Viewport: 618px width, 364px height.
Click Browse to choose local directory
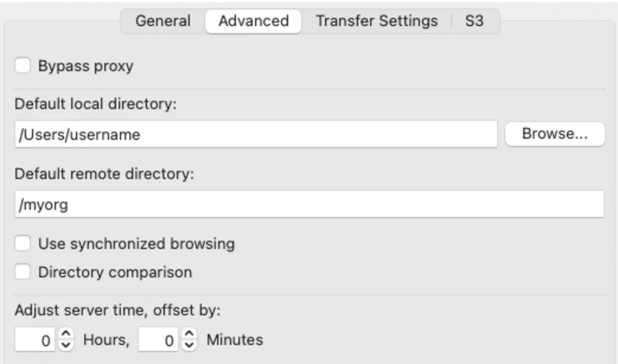pyautogui.click(x=555, y=134)
